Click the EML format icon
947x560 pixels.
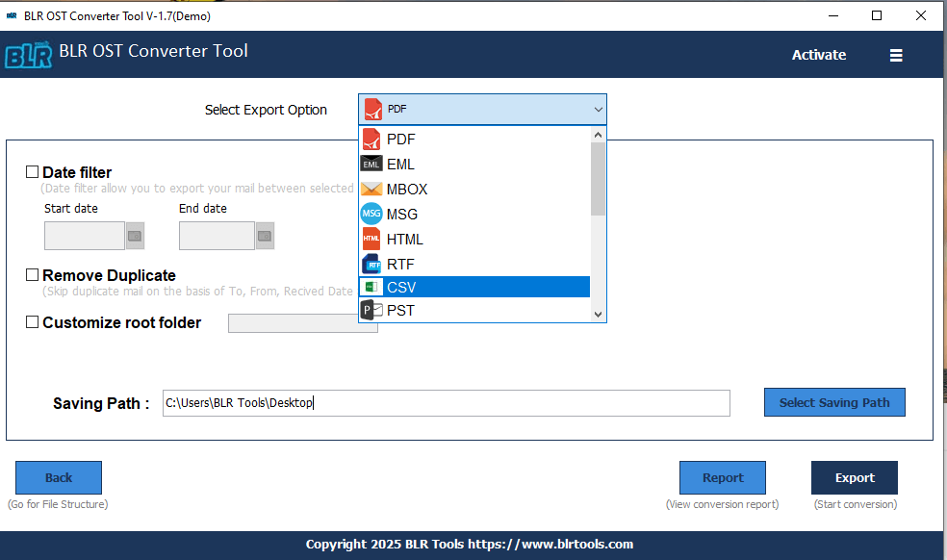(371, 164)
